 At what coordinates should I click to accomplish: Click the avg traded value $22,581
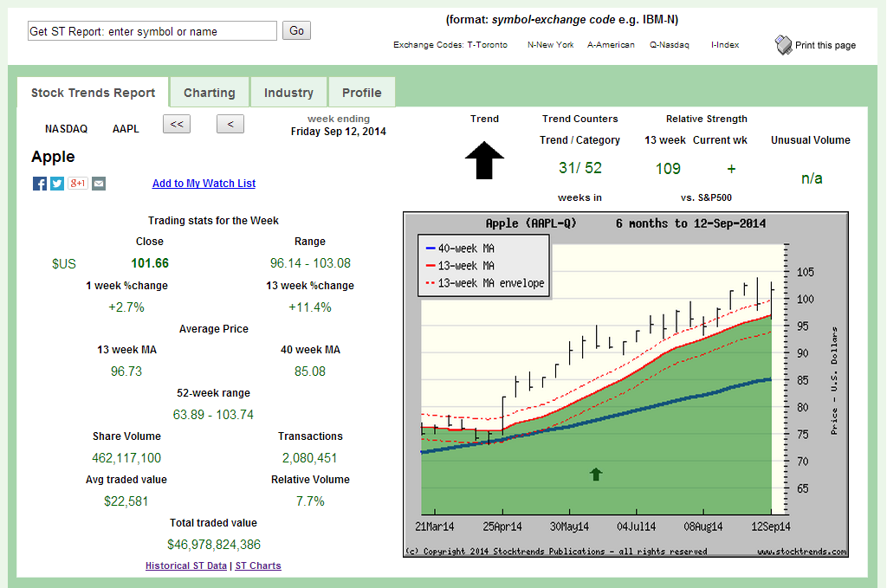click(x=126, y=501)
